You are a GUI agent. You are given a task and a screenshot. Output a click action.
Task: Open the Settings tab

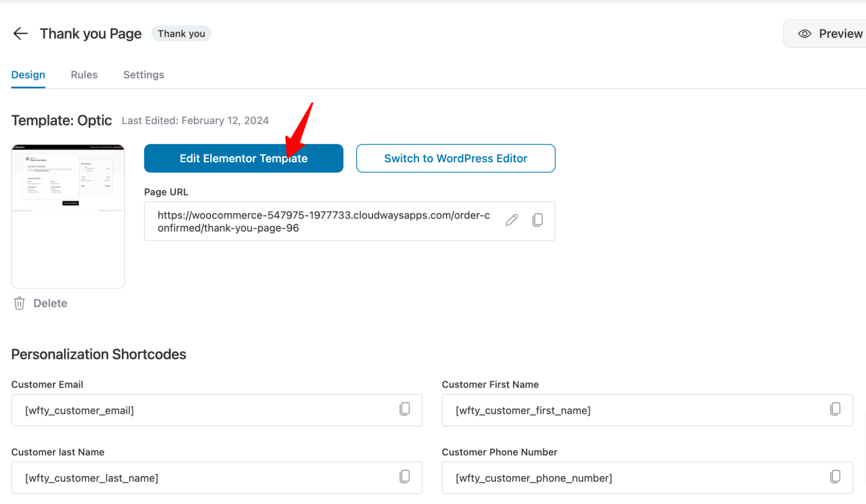point(143,74)
